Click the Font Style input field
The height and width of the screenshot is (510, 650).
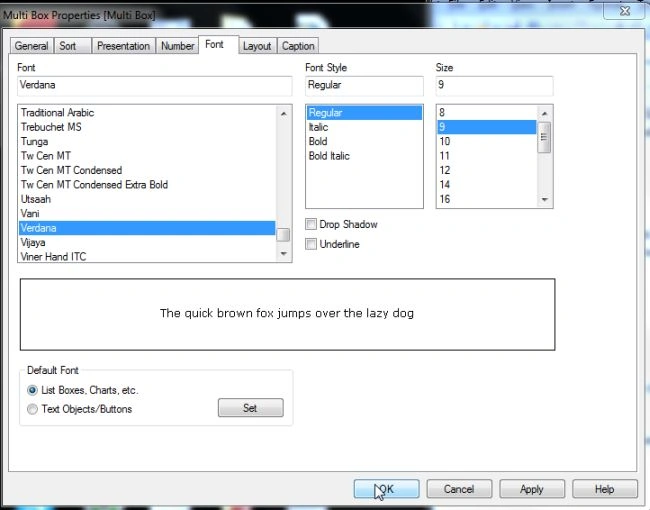pyautogui.click(x=364, y=85)
